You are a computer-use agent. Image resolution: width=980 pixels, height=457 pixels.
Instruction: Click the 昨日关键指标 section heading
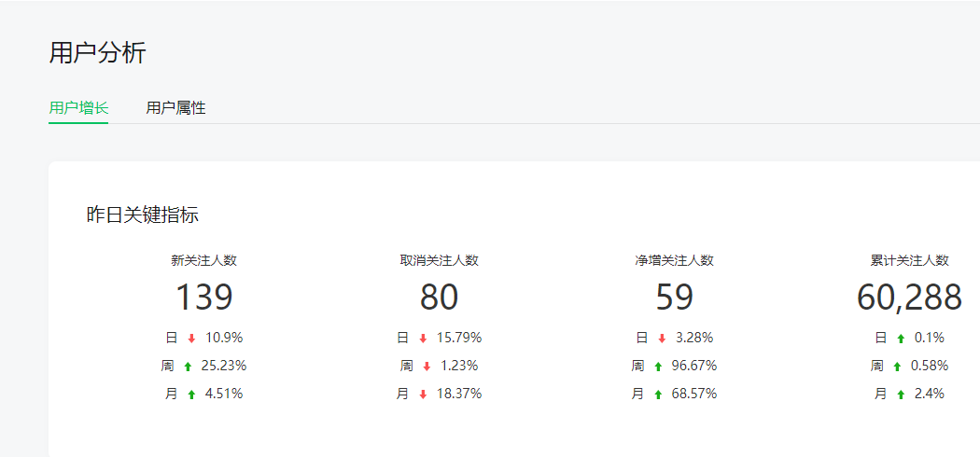coord(143,215)
